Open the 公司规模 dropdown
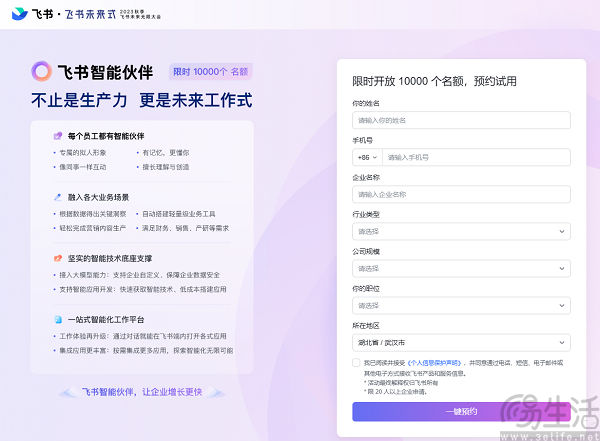Image resolution: width=600 pixels, height=441 pixels. tap(461, 268)
